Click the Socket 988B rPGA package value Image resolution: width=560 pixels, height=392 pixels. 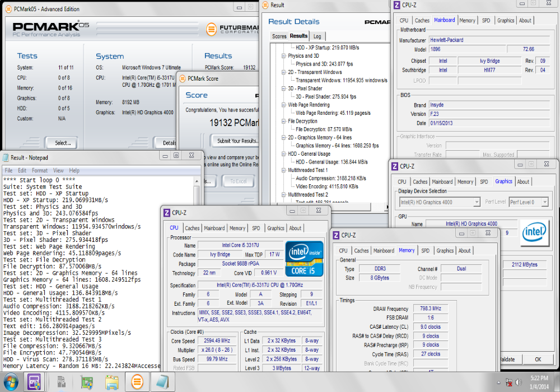tap(240, 264)
